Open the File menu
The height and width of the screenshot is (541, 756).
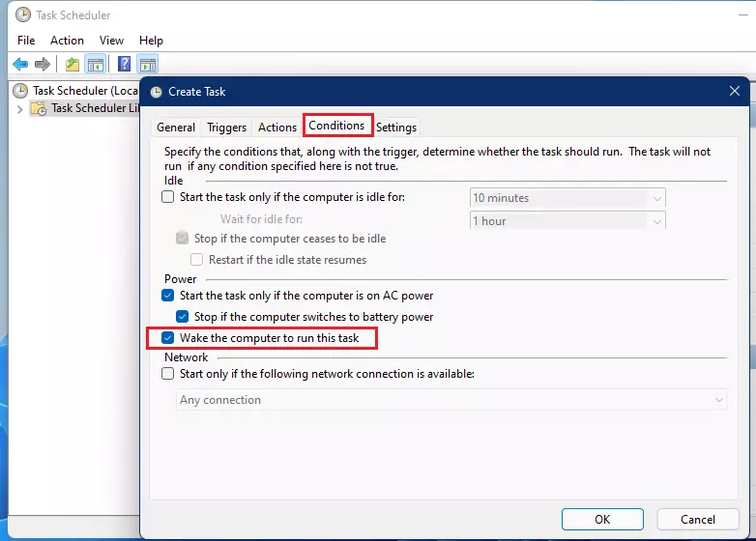[26, 41]
